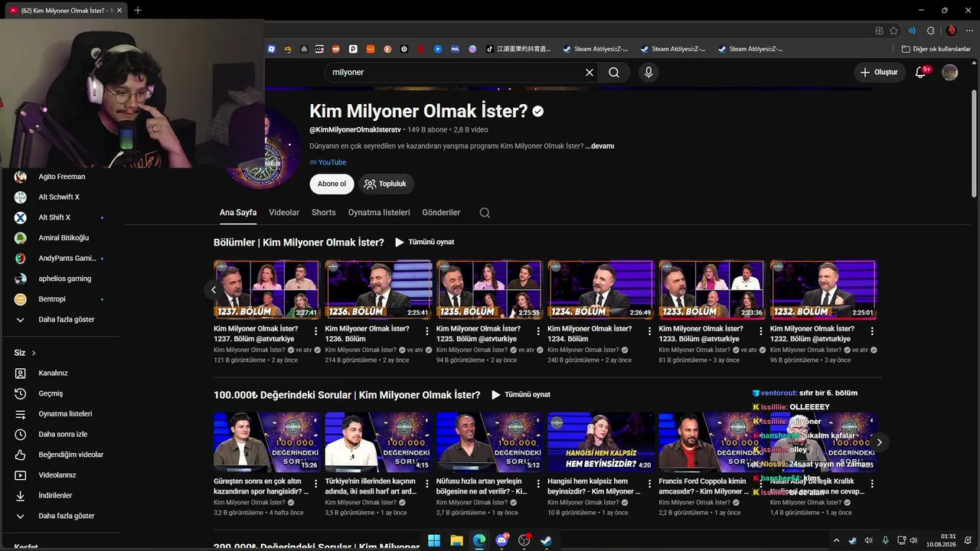This screenshot has height=551, width=980.
Task: Add this page to Edge favorites
Action: (x=893, y=31)
